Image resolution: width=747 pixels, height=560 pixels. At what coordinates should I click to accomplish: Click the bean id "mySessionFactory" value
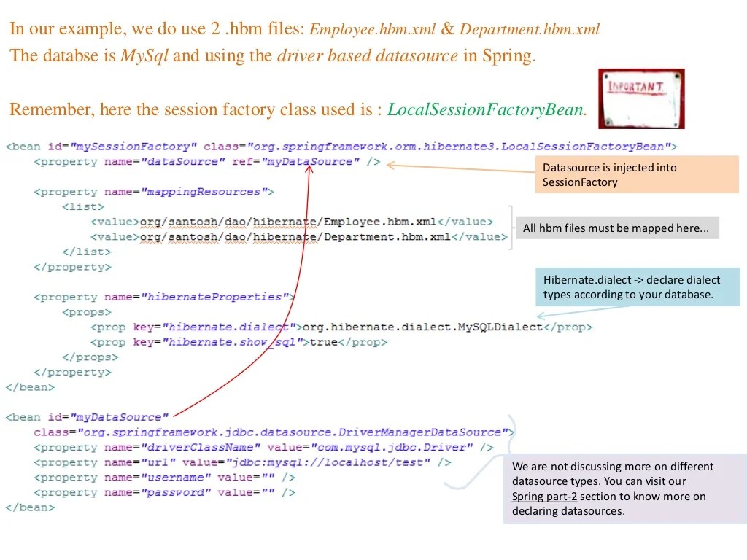133,147
